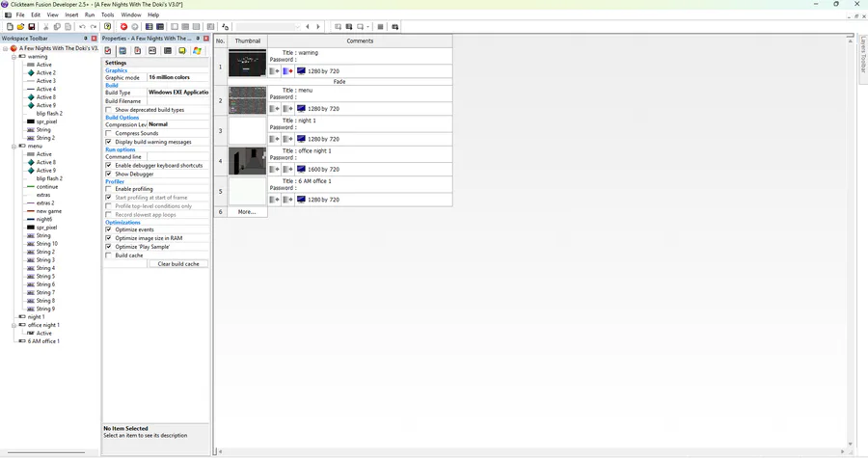Open the Values properties tab icon

point(152,51)
